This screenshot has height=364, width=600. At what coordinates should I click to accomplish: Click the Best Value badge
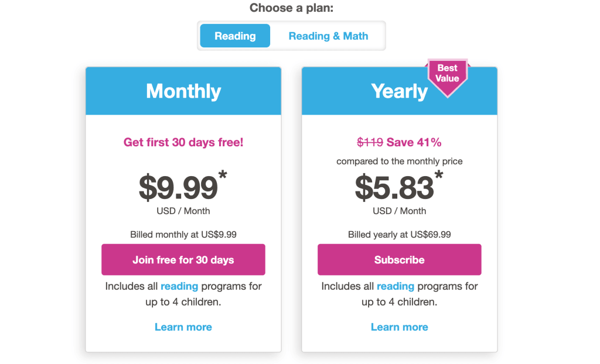[447, 72]
